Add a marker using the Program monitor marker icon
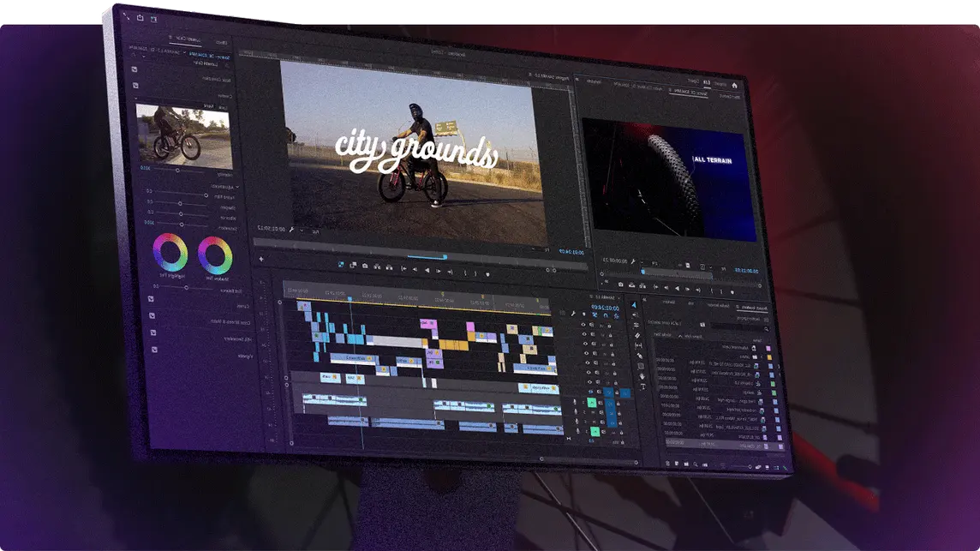 [x=488, y=273]
